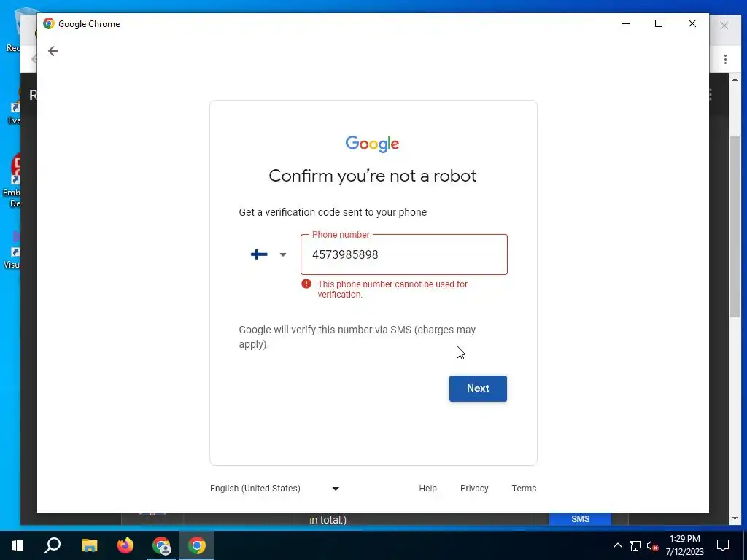This screenshot has height=560, width=747.
Task: Click the muted volume tray icon
Action: (653, 545)
